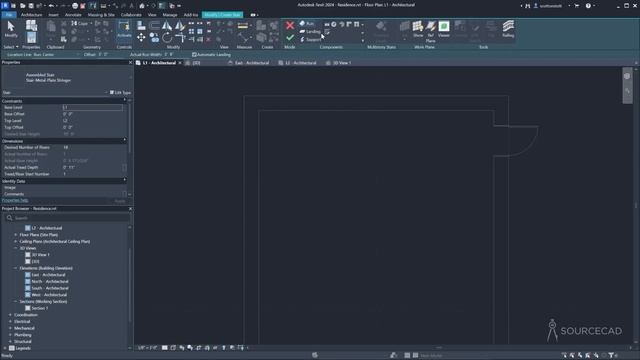Select the full-step spiral run icon
Image resolution: width=640 pixels, height=360 pixels.
[334, 24]
